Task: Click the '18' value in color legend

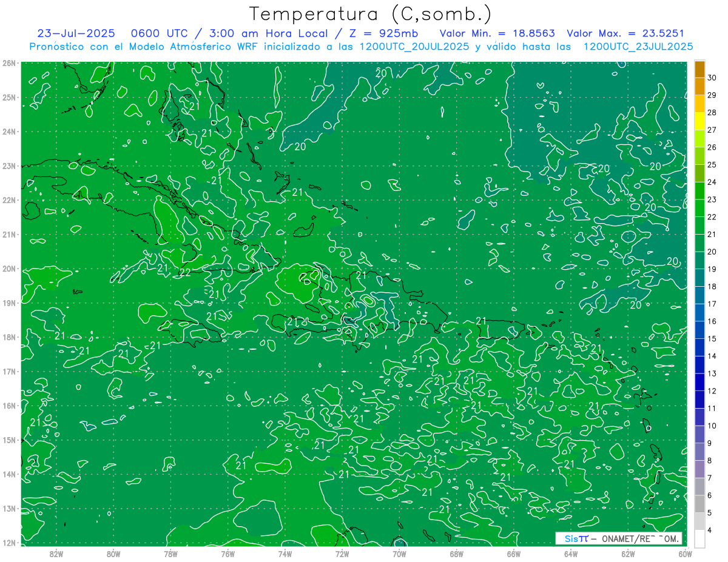Action: click(x=712, y=286)
